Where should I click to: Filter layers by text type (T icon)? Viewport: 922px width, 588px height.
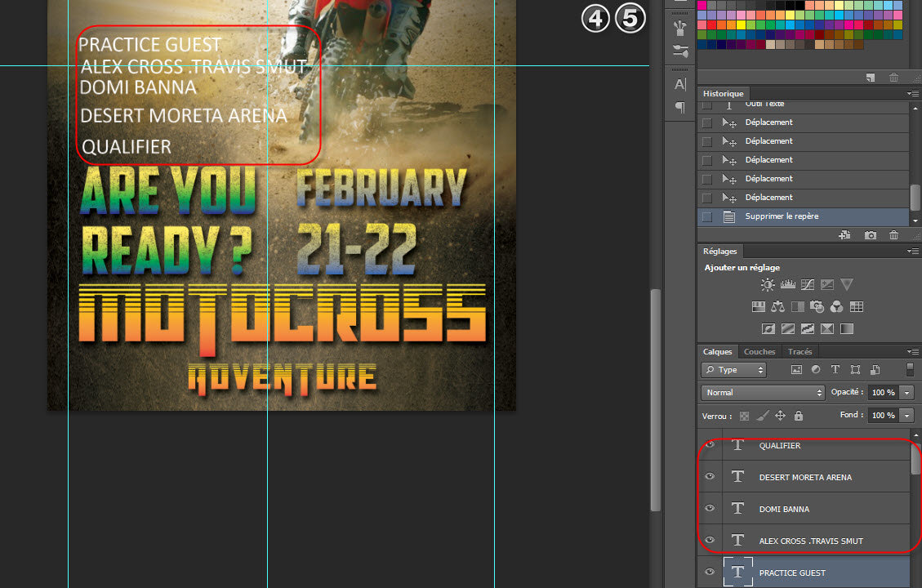[x=835, y=370]
